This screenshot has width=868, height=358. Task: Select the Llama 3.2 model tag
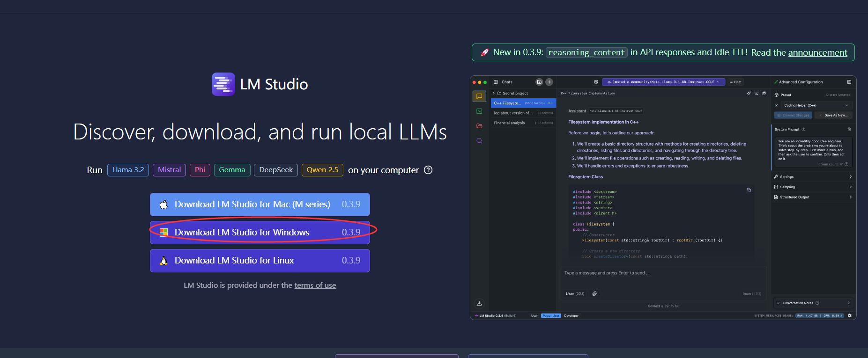128,170
